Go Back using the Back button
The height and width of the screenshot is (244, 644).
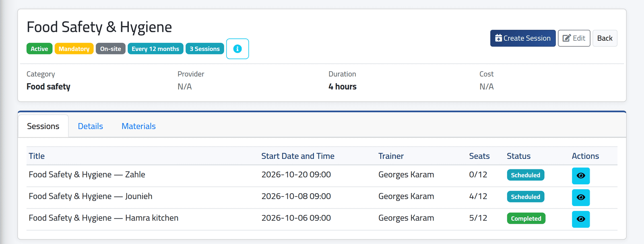click(605, 38)
